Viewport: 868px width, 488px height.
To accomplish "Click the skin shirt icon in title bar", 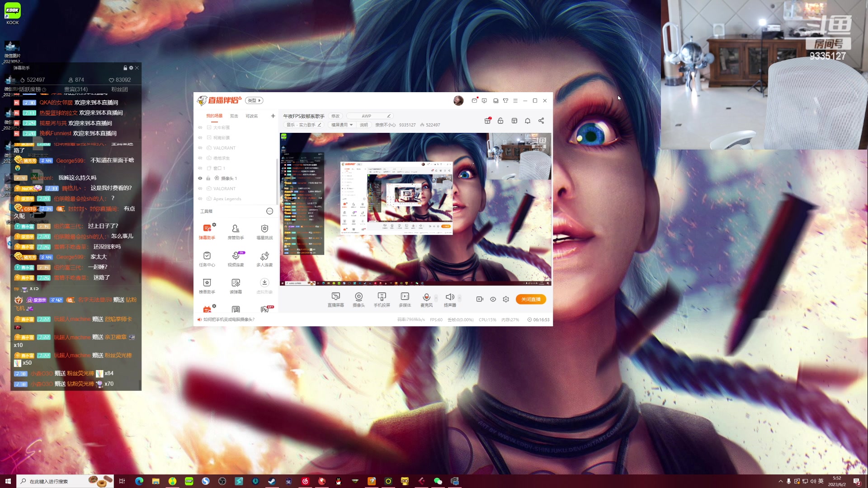I will tap(505, 101).
